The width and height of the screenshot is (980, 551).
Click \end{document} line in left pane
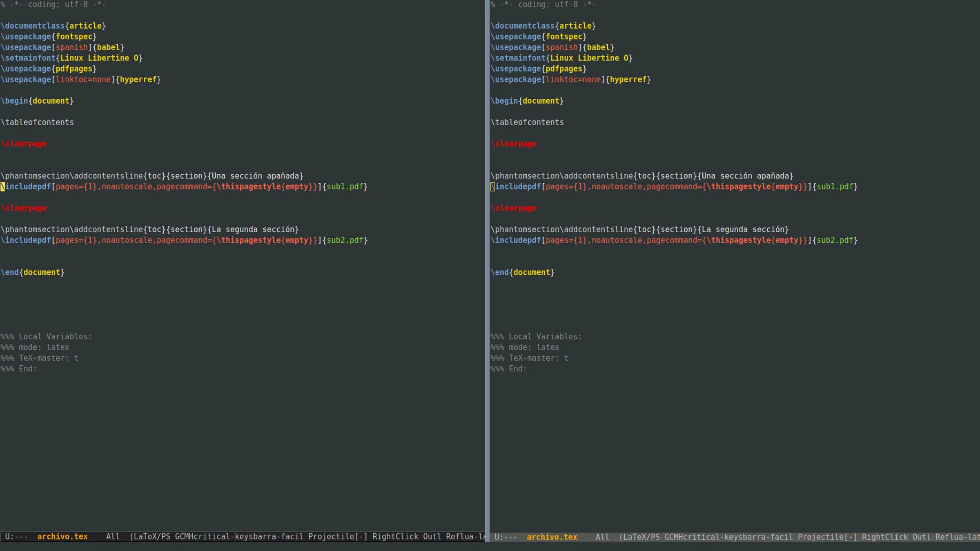coord(32,272)
